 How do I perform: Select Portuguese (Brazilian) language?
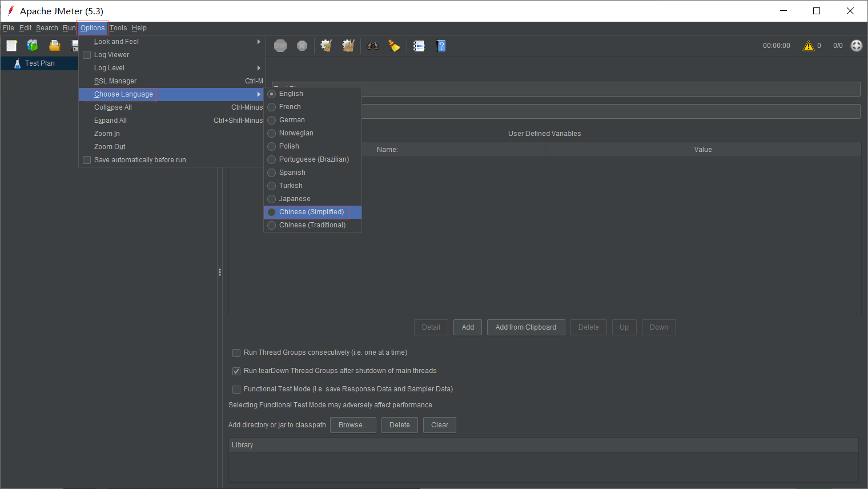click(312, 159)
